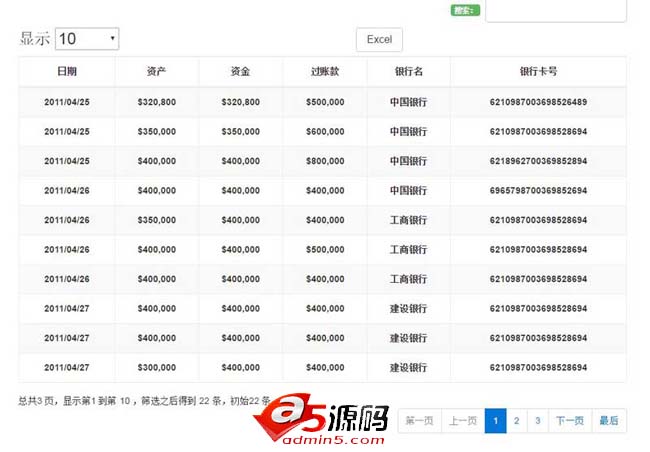Sort by the 过账款 column header
The width and height of the screenshot is (650, 452).
[325, 71]
